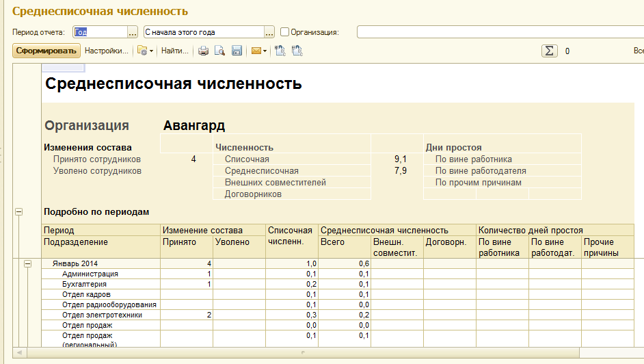Click the Сформировать button

(x=46, y=51)
